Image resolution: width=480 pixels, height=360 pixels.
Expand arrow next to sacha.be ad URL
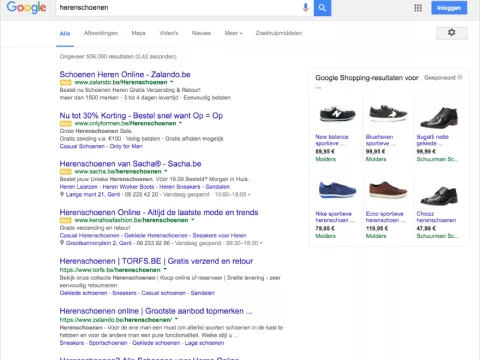pos(166,171)
